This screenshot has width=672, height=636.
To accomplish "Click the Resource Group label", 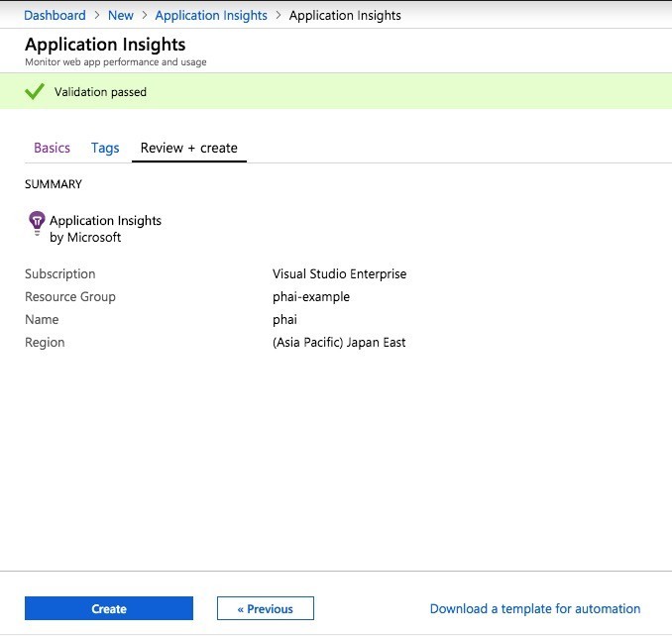I will tap(70, 297).
